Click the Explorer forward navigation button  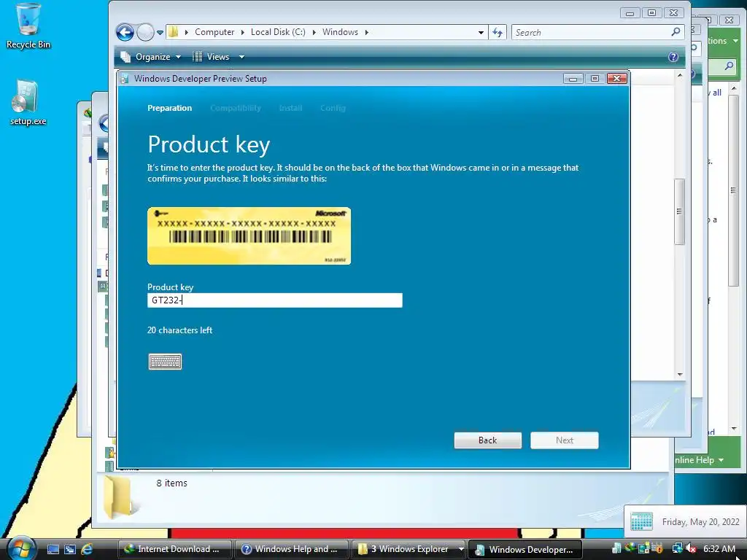click(145, 32)
